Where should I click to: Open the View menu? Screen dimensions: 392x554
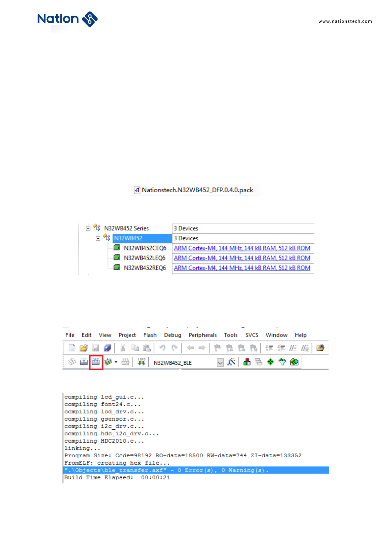pyautogui.click(x=105, y=335)
